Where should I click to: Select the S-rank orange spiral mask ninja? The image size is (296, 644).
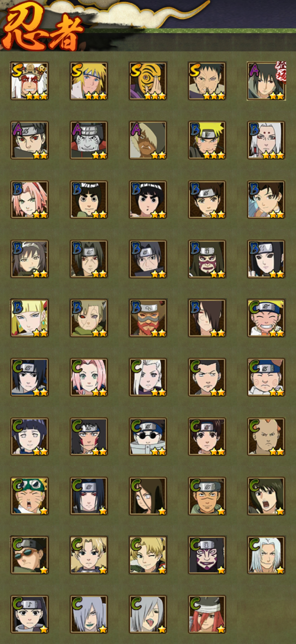(148, 81)
